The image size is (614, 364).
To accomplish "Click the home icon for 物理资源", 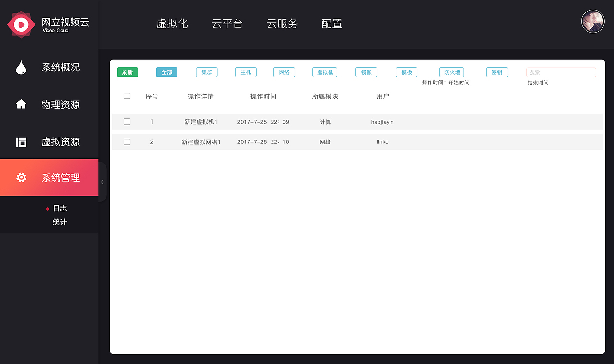I will click(21, 104).
